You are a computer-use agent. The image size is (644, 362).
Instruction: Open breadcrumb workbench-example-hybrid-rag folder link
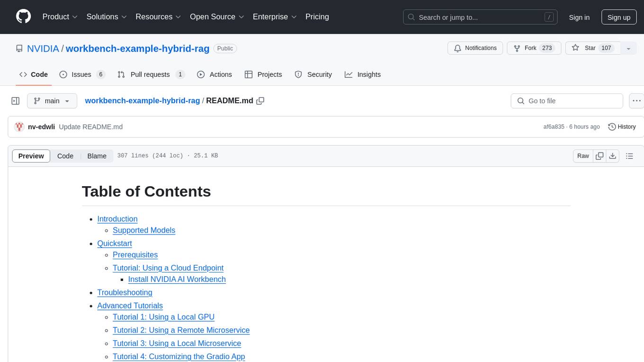click(142, 101)
